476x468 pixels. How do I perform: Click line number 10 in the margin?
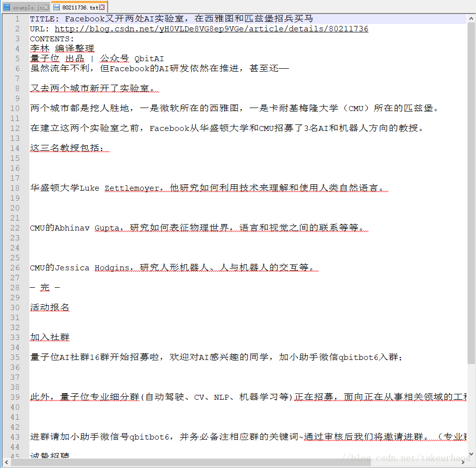click(x=15, y=109)
